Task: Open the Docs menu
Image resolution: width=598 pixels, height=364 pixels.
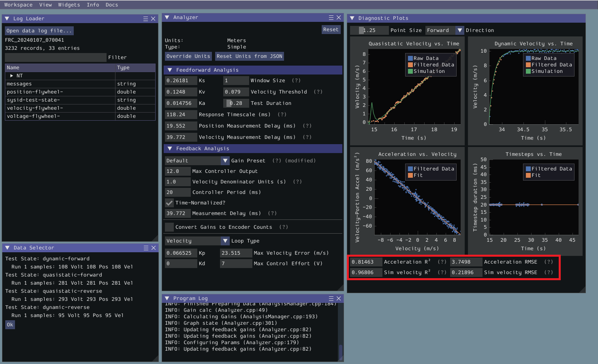Action: (x=112, y=4)
